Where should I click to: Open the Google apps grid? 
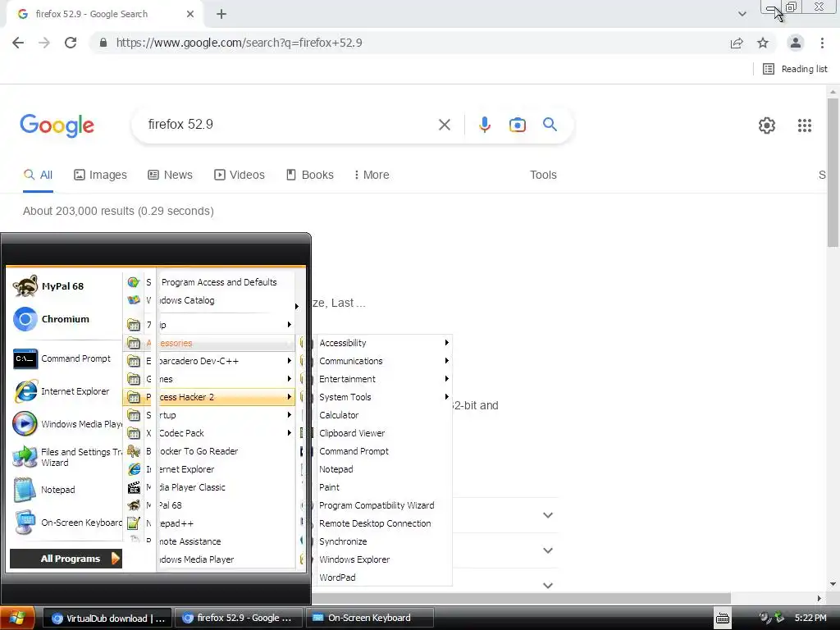point(804,126)
